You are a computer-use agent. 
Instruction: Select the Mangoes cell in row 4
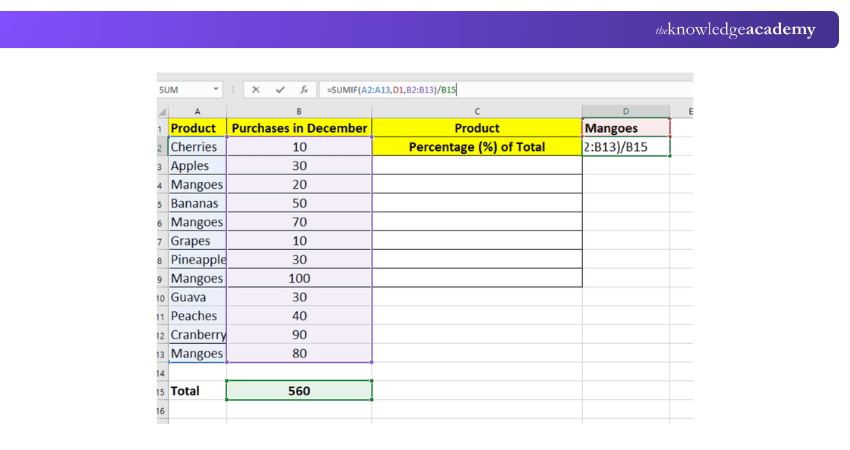click(x=197, y=184)
